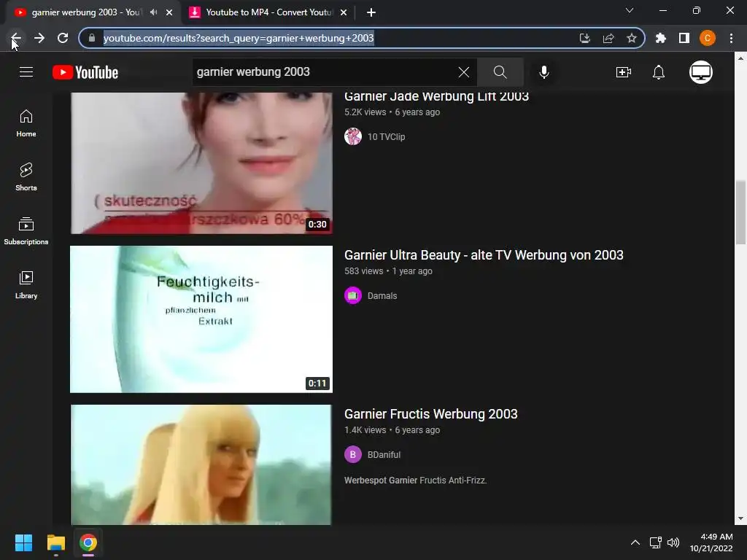Click the 10 TVClip channel avatar
This screenshot has width=747, height=560.
point(353,136)
